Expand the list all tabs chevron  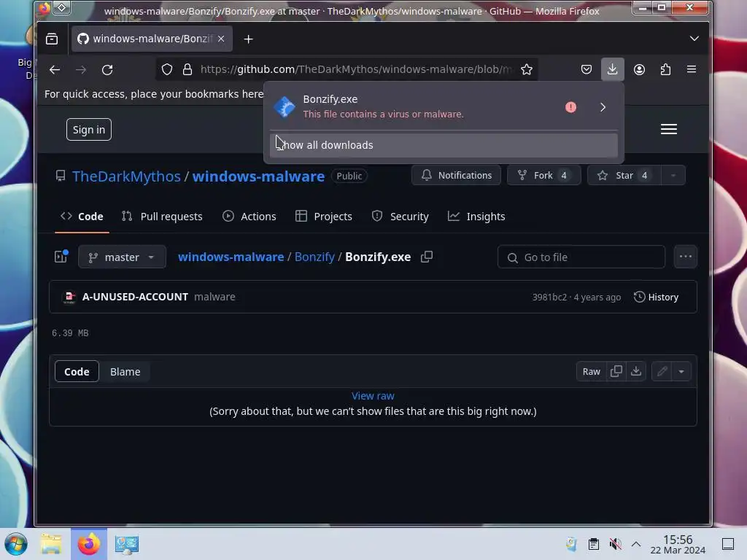click(694, 39)
